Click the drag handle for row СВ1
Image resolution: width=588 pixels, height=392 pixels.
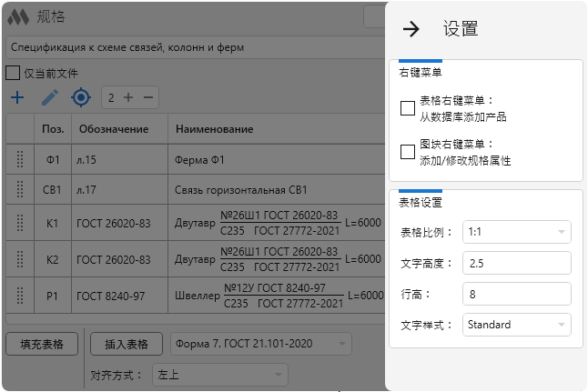click(x=20, y=190)
